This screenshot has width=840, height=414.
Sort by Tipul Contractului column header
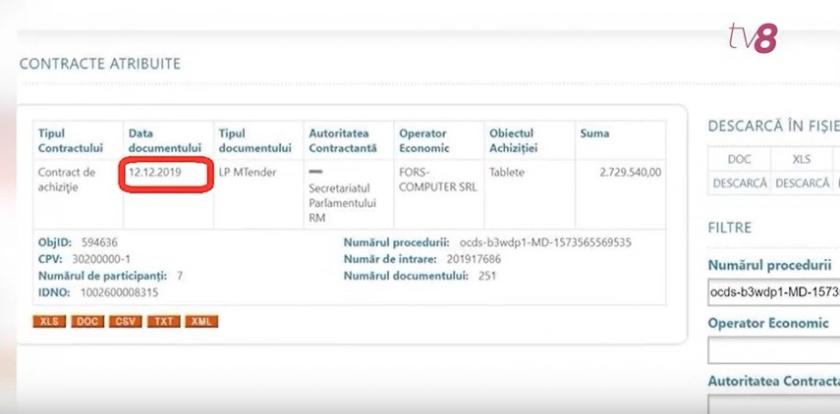coord(70,140)
